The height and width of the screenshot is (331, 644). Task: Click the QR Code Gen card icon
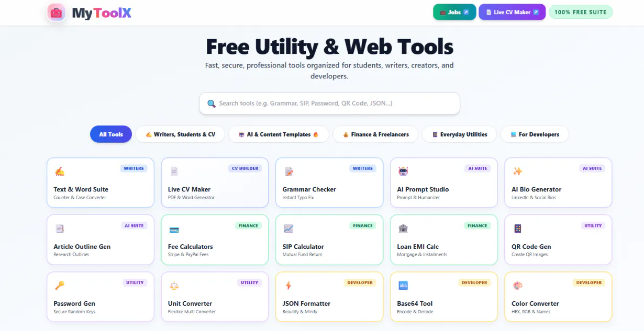pyautogui.click(x=517, y=229)
